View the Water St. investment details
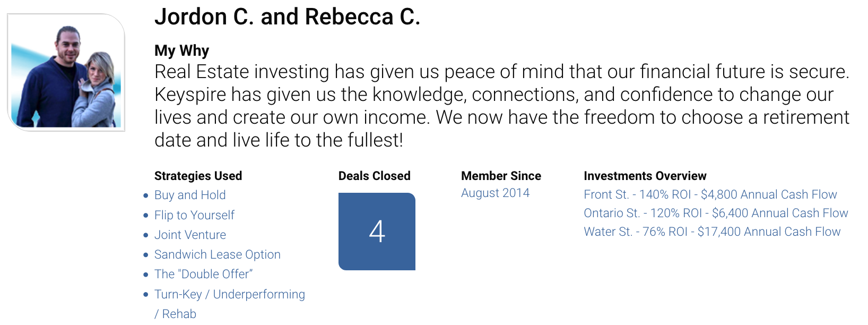868x325 pixels. 712,232
